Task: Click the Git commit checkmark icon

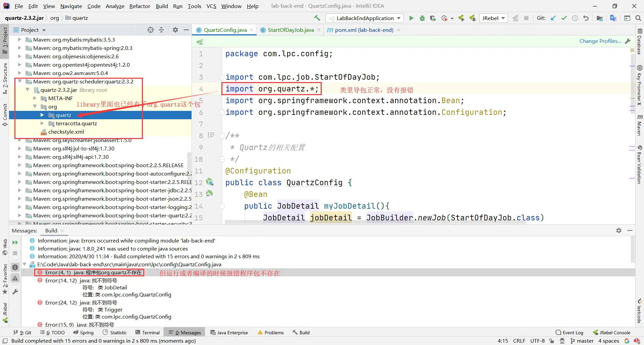Action: tap(564, 18)
